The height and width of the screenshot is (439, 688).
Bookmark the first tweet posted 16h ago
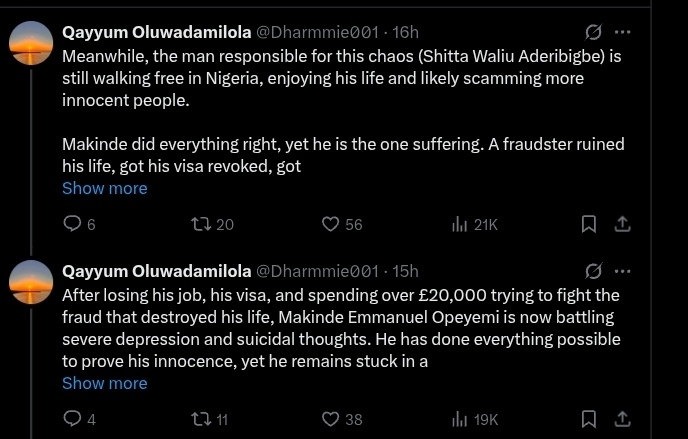point(590,224)
